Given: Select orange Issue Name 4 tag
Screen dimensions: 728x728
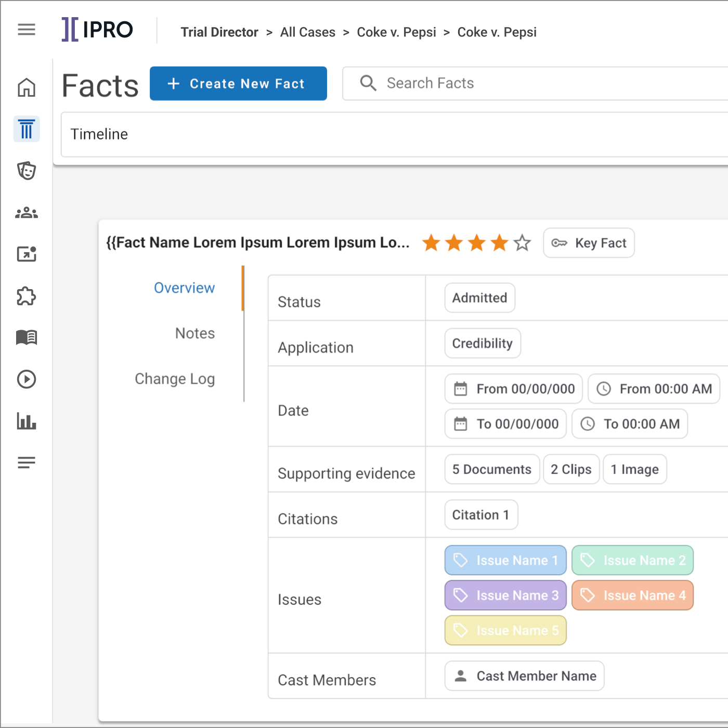Looking at the screenshot, I should coord(632,595).
